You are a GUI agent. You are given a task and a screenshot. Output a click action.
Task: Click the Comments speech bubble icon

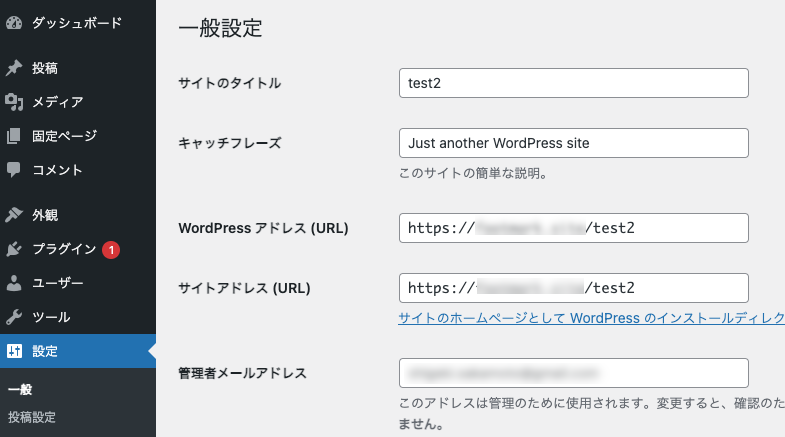(x=14, y=170)
